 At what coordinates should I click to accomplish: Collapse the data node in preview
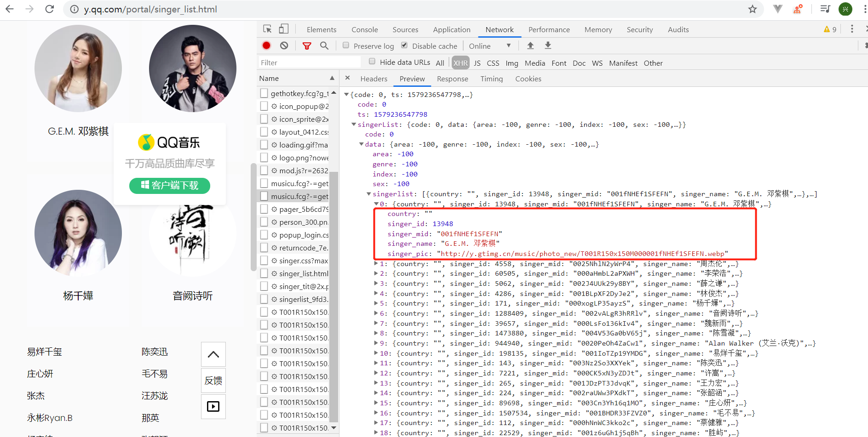pyautogui.click(x=362, y=144)
